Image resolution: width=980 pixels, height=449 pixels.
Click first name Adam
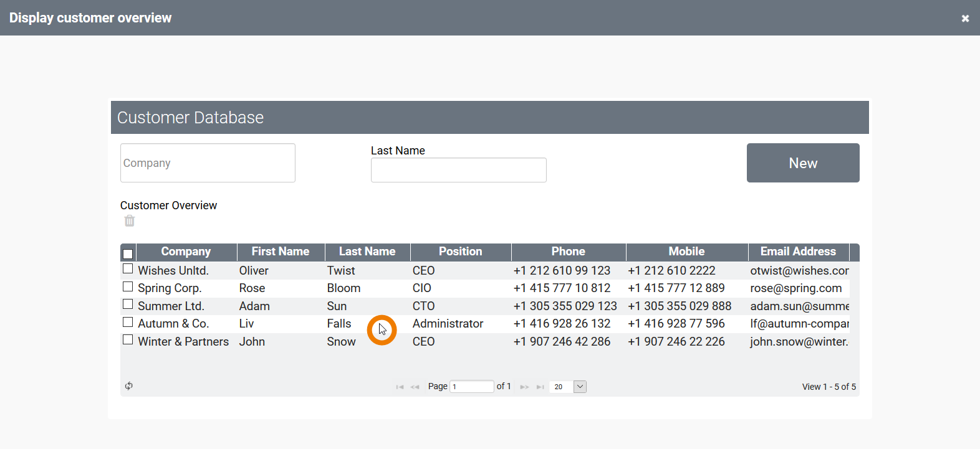[254, 306]
